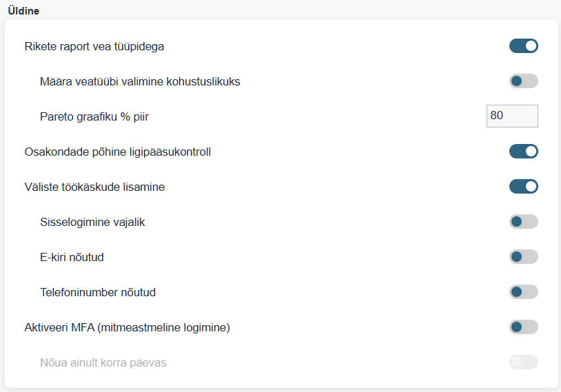
Task: Click the 'Aktiveeri MFA (mitmeastmeline logimine)' label text
Action: tap(127, 327)
